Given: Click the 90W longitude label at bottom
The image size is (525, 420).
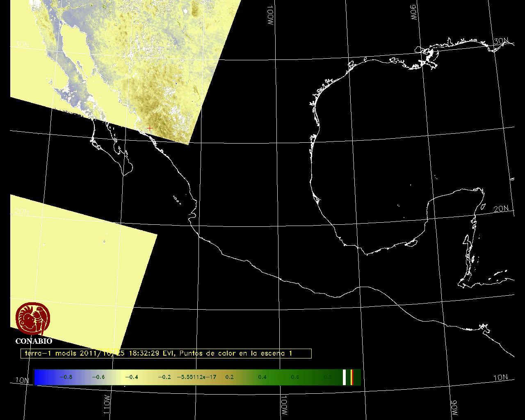Looking at the screenshot, I should coord(454,407).
